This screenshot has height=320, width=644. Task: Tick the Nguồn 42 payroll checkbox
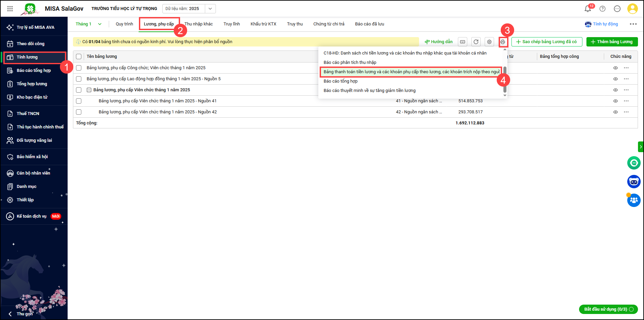tap(79, 112)
